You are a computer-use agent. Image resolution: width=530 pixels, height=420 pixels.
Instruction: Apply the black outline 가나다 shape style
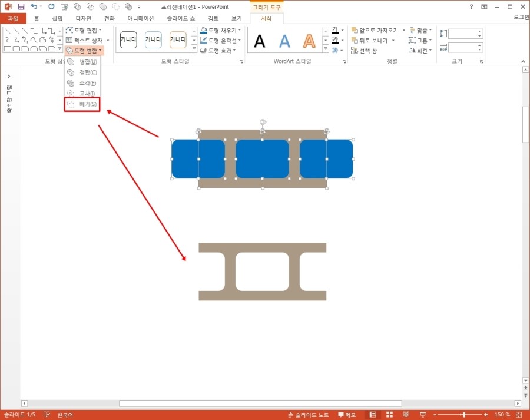128,39
